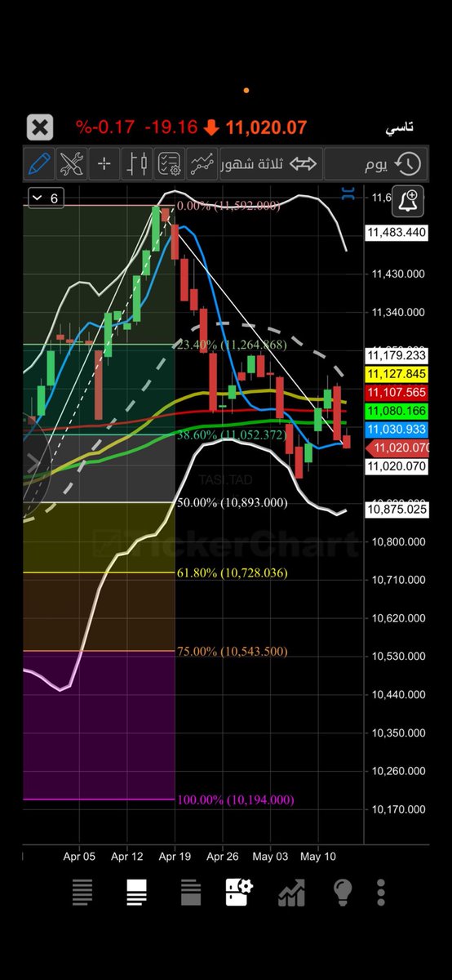452x980 pixels.
Task: Select the pencil drawing tool
Action: (x=38, y=164)
